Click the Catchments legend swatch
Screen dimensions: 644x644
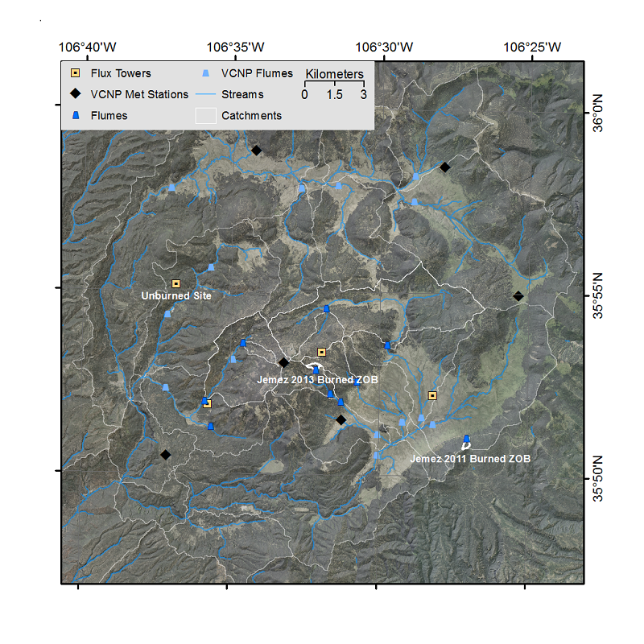(205, 116)
